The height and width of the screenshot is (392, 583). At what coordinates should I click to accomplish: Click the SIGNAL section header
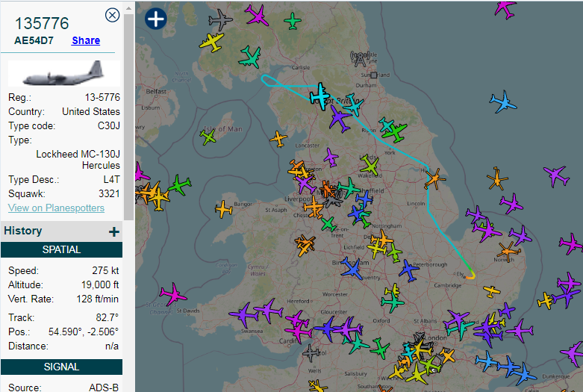pos(61,367)
